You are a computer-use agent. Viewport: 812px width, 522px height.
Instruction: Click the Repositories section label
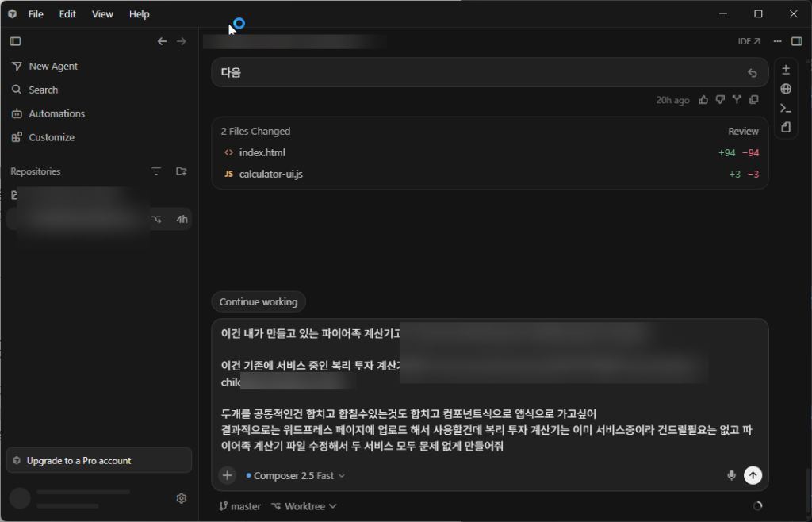[x=35, y=171]
